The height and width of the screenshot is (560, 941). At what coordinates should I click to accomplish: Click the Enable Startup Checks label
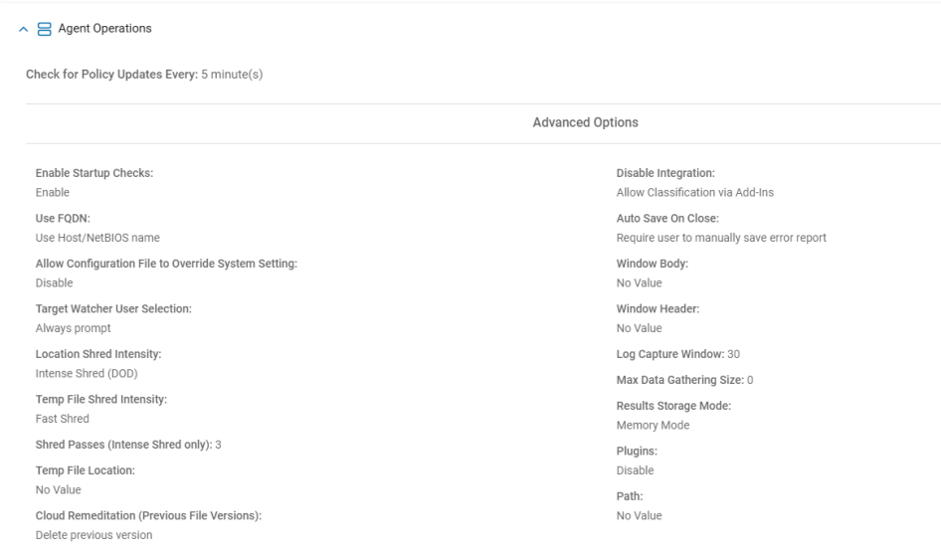pos(94,174)
